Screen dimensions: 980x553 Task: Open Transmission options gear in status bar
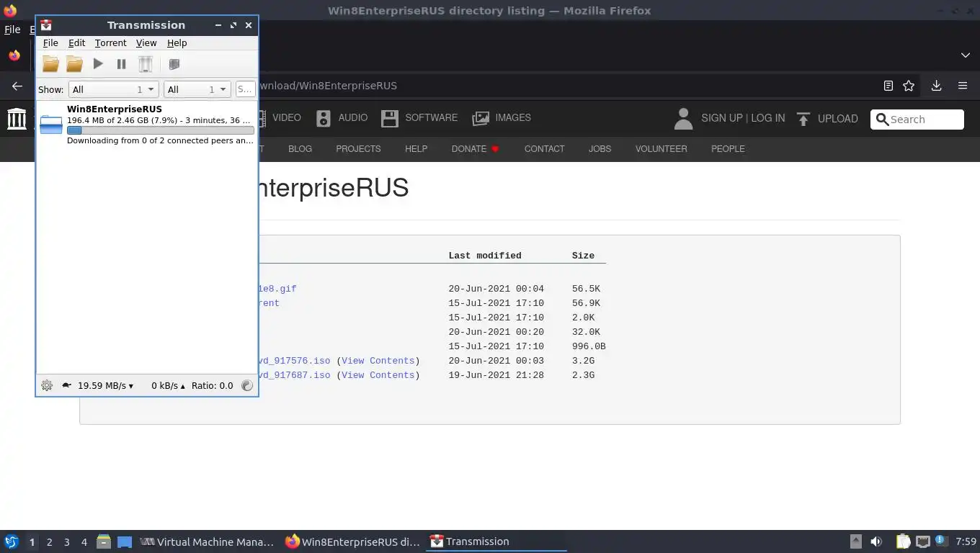pos(47,385)
